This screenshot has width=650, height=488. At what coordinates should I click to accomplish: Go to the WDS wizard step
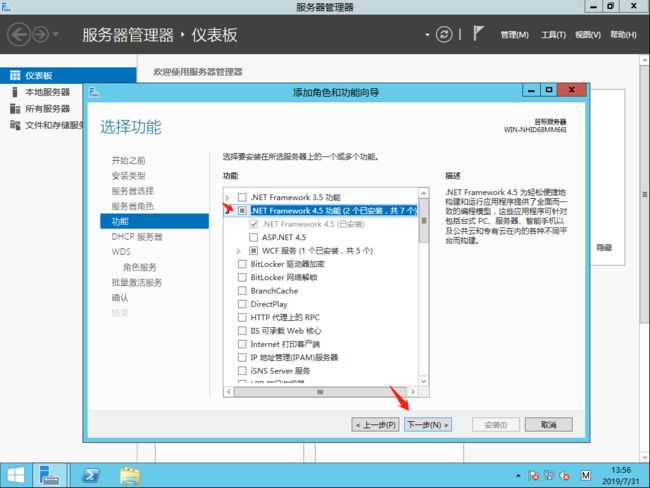pyautogui.click(x=121, y=252)
